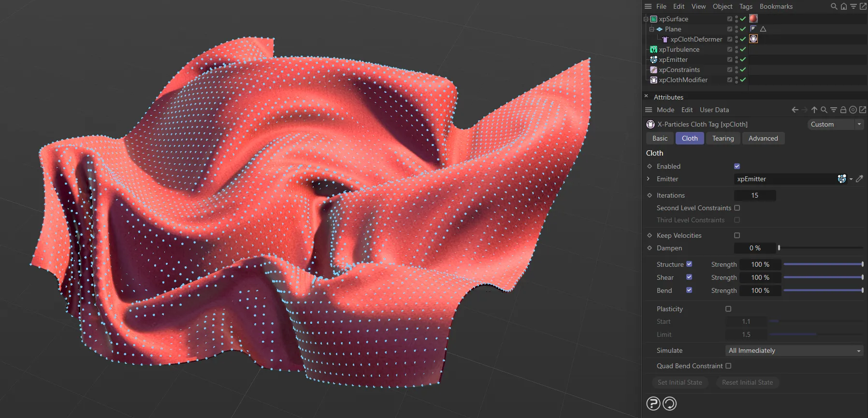The width and height of the screenshot is (868, 418).
Task: Select the Phong tag on Plane
Action: [753, 29]
